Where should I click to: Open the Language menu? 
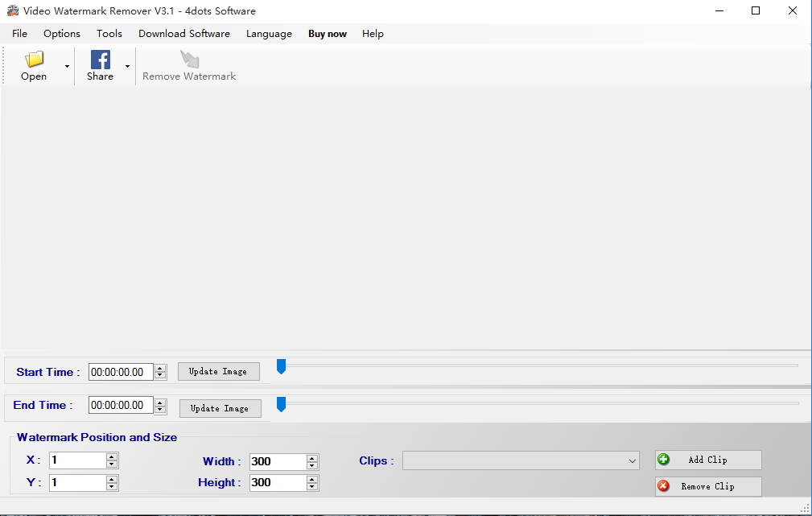click(269, 34)
